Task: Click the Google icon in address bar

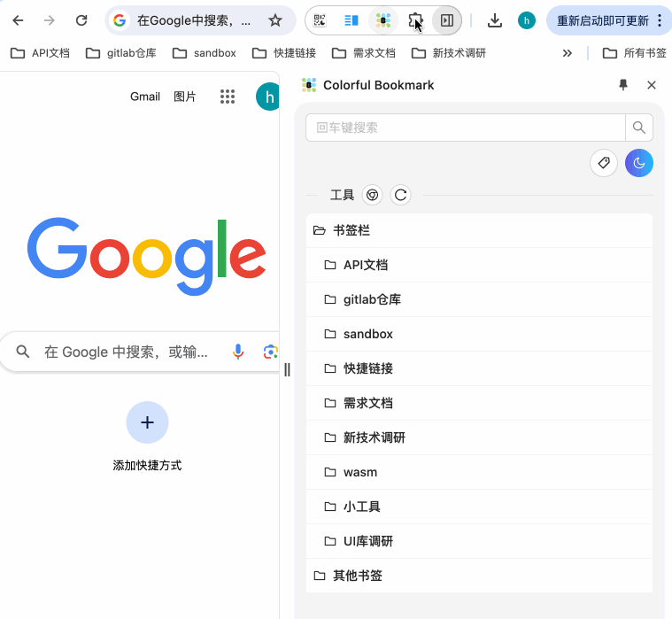Action: click(120, 20)
